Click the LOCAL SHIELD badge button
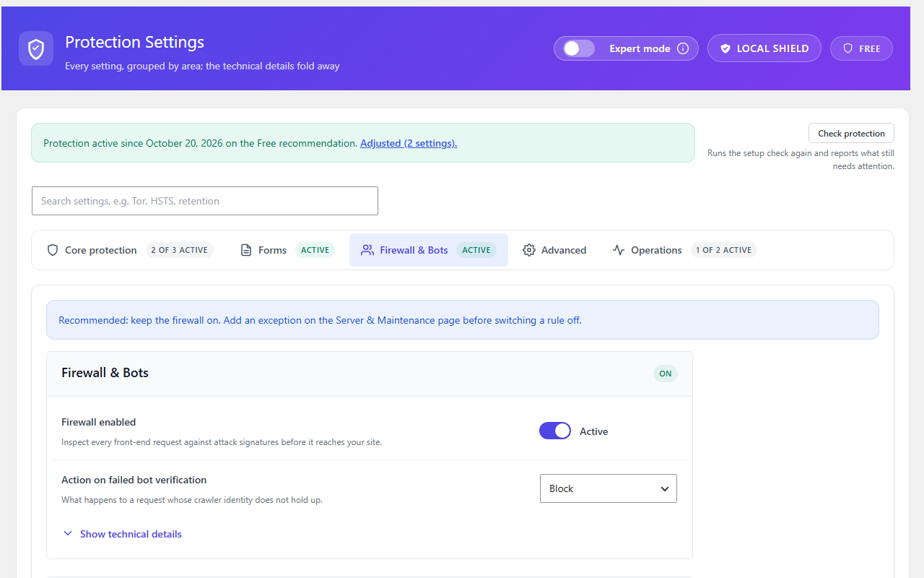The width and height of the screenshot is (924, 578). 764,48
